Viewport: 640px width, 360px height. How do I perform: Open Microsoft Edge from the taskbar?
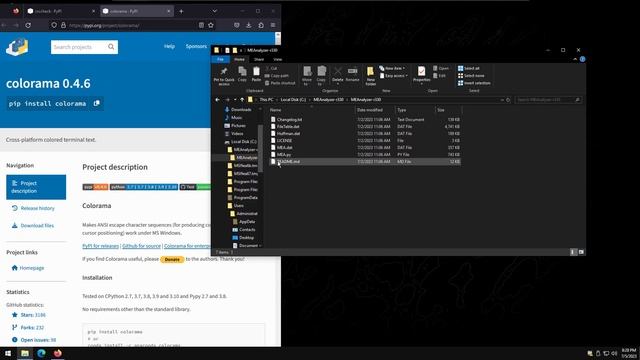click(41, 353)
